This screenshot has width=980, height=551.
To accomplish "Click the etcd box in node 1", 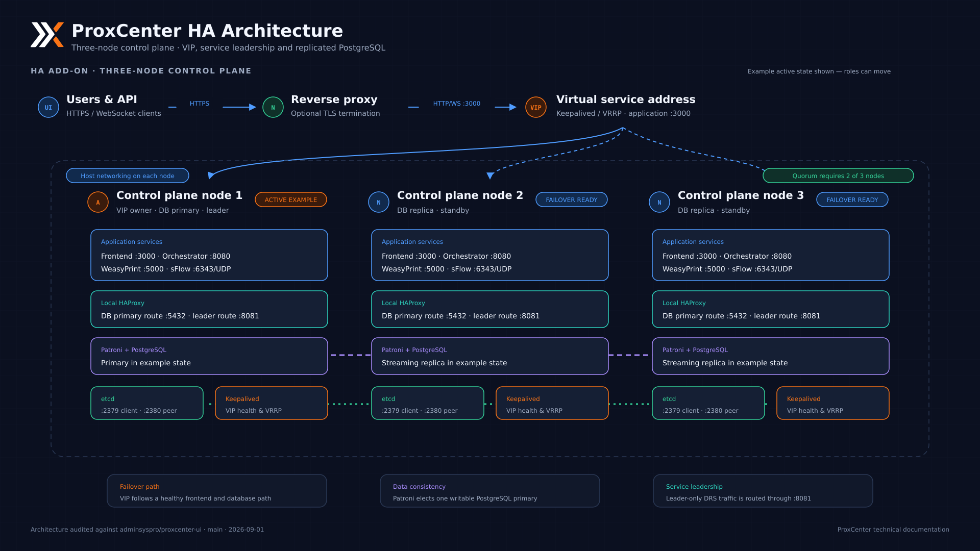I will coord(147,403).
